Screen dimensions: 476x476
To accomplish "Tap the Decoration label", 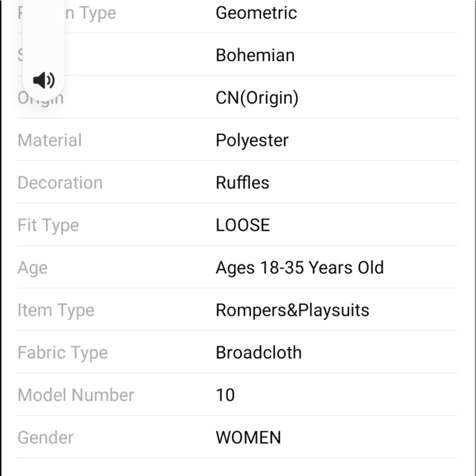I will 60,183.
